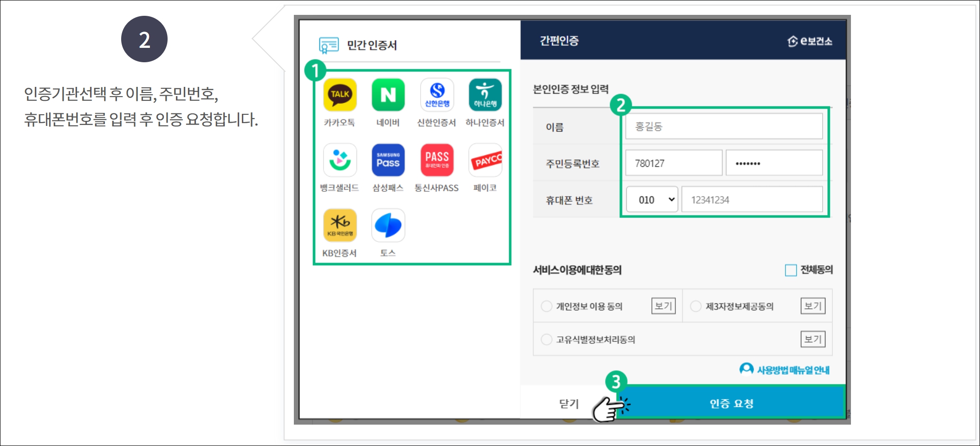
Task: Select 개인정보 이용 동의 radio button
Action: (x=546, y=306)
